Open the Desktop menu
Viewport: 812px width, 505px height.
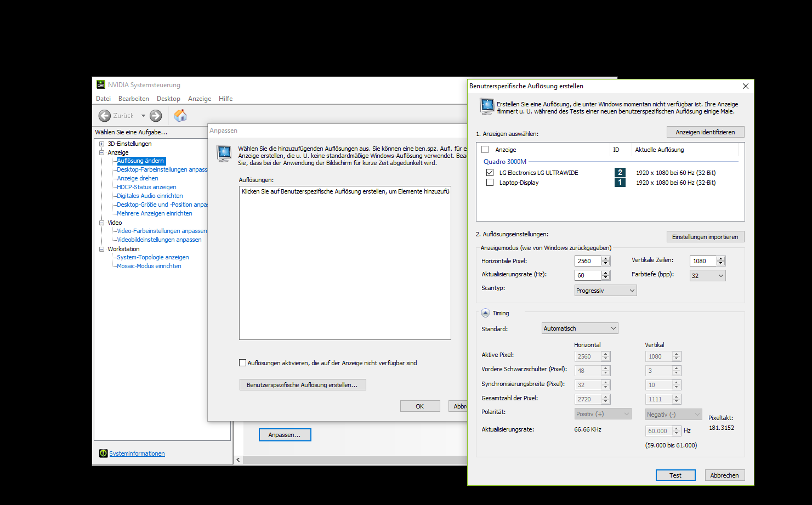click(x=168, y=99)
